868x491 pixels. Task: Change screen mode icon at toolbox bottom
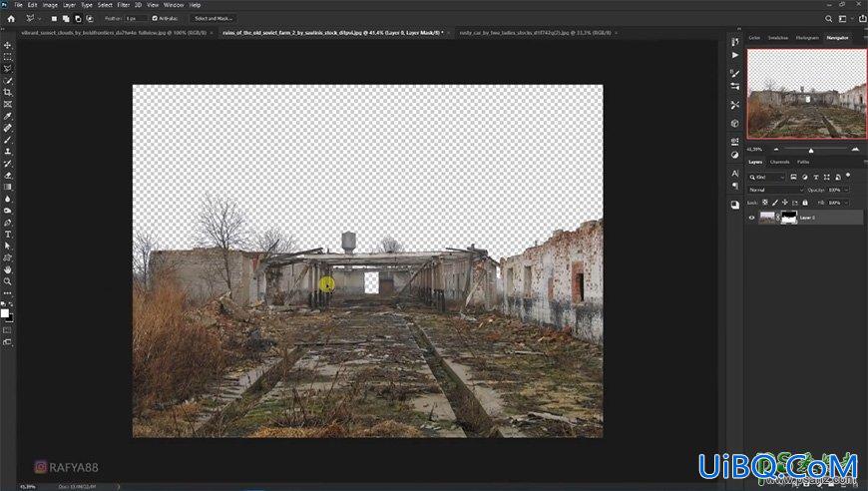(x=7, y=342)
